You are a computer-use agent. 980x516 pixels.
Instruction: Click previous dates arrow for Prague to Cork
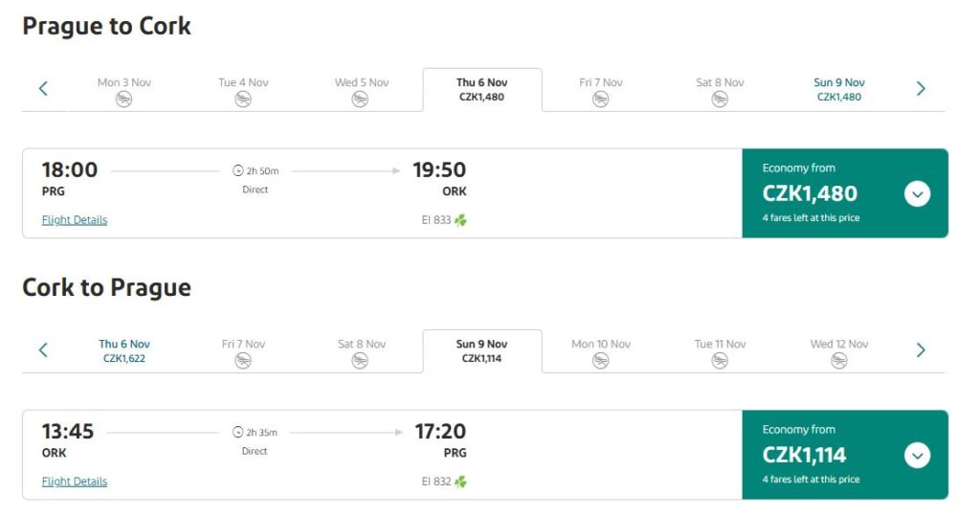click(x=43, y=89)
